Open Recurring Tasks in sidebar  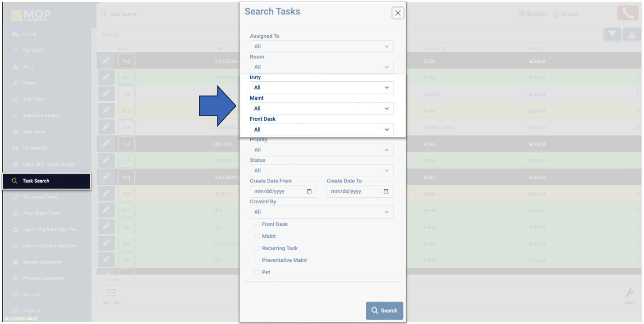point(40,197)
